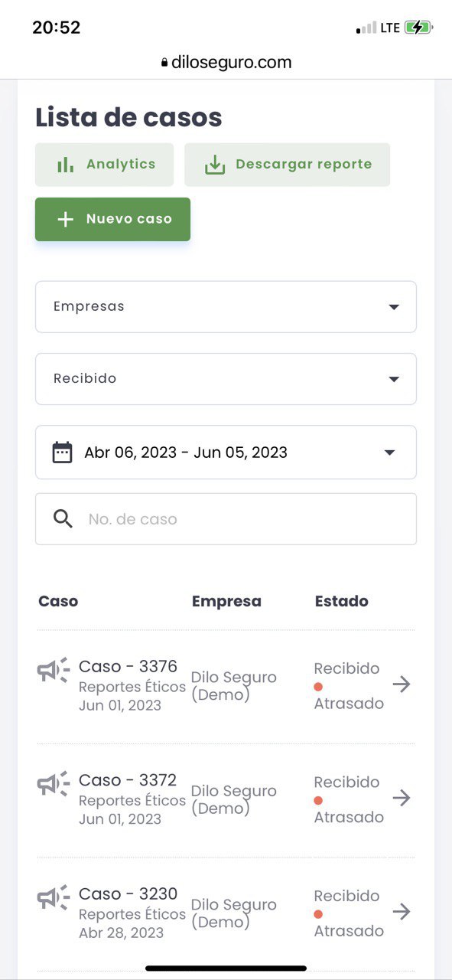Tap the diloseguro.com address bar

pyautogui.click(x=226, y=63)
